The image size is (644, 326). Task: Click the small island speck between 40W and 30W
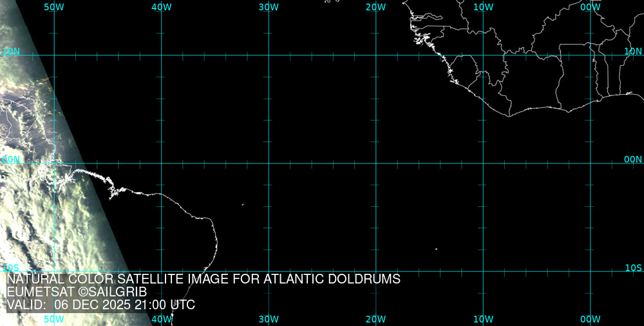pyautogui.click(x=243, y=205)
